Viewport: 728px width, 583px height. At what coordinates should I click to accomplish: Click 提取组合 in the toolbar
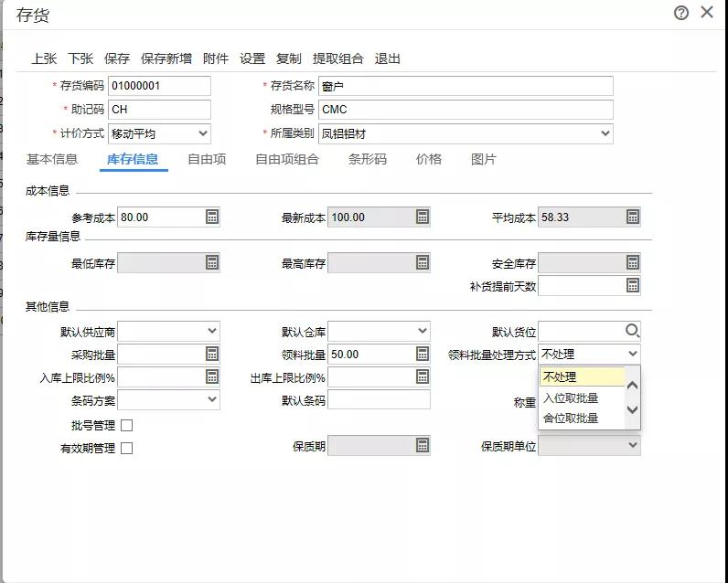[338, 58]
